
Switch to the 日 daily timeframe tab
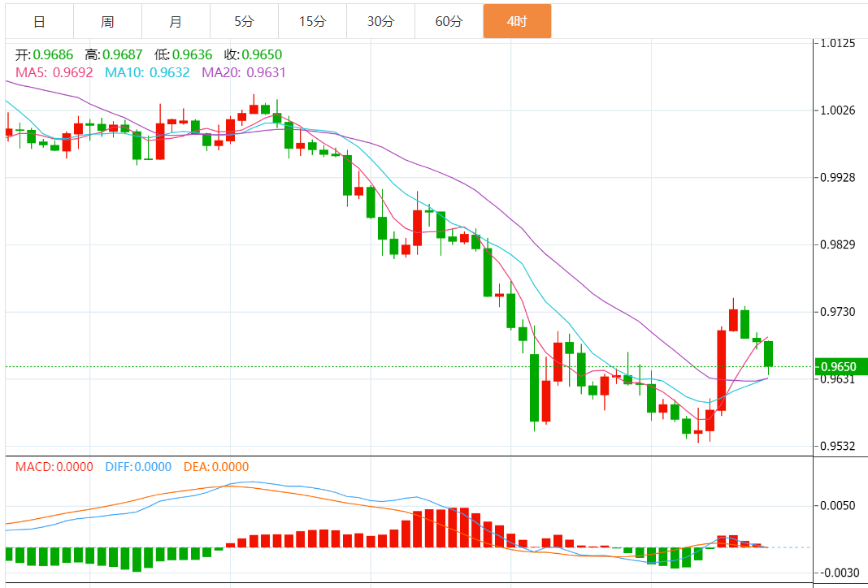tap(39, 22)
